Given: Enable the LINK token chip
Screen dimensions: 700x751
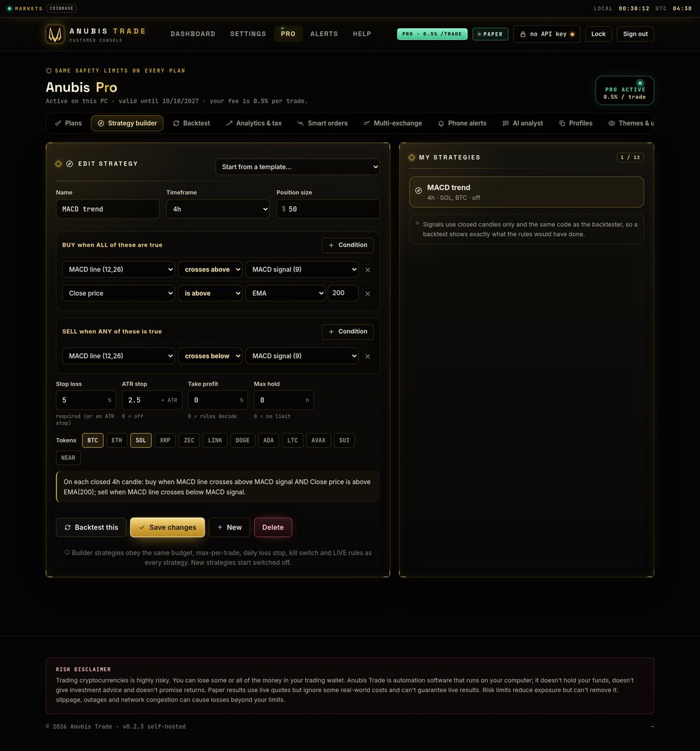Looking at the screenshot, I should point(215,441).
